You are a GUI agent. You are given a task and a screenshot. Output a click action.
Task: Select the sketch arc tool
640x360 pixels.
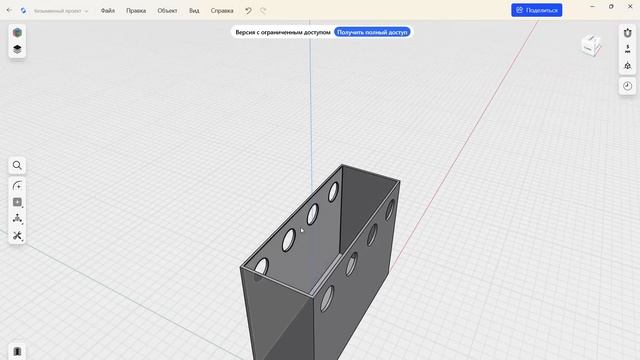tap(17, 186)
